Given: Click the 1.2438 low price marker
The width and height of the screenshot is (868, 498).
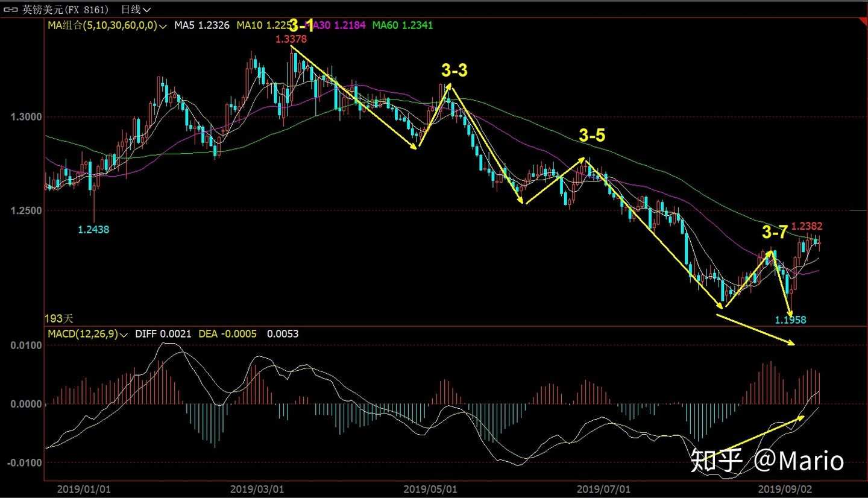Looking at the screenshot, I should coord(93,229).
